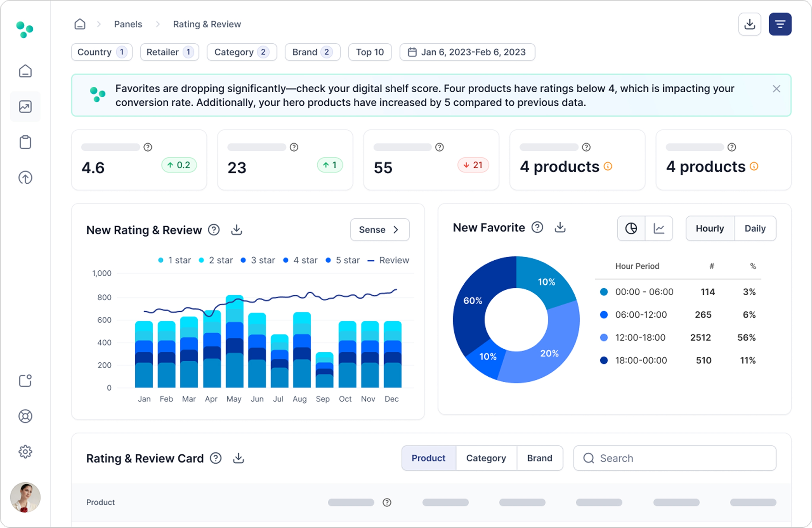Select the Daily view option
Image resolution: width=812 pixels, height=528 pixels.
click(x=755, y=229)
